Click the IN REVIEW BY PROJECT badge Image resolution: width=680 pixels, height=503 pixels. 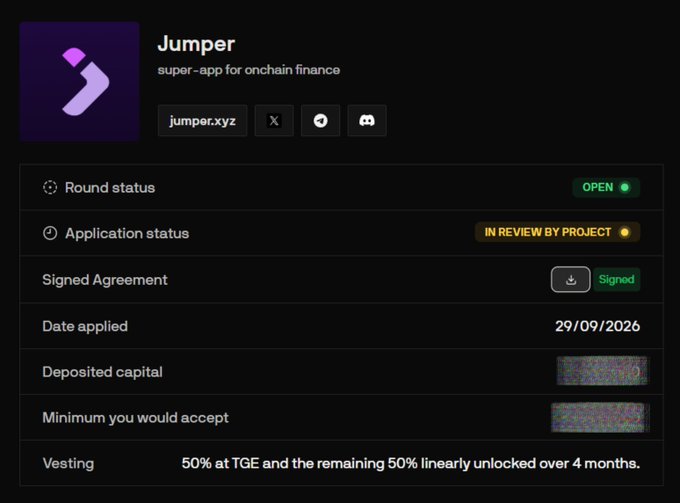(x=557, y=232)
